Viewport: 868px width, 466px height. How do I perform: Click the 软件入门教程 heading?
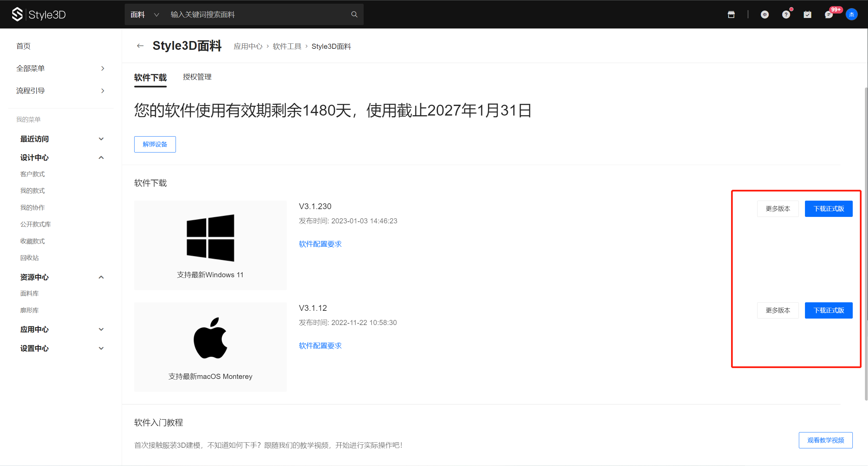pos(159,423)
